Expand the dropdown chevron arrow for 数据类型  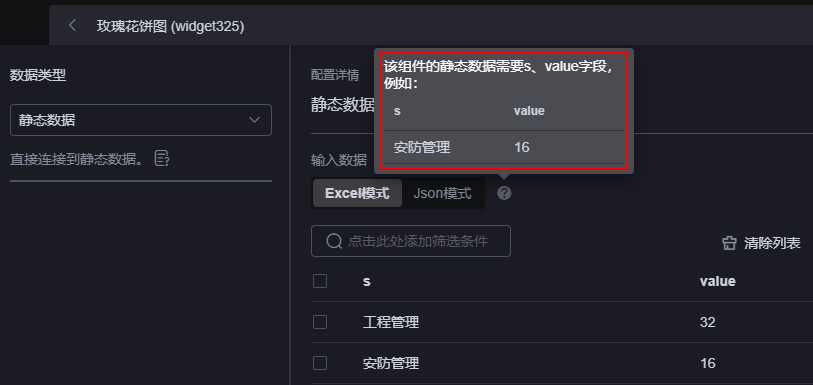point(254,120)
